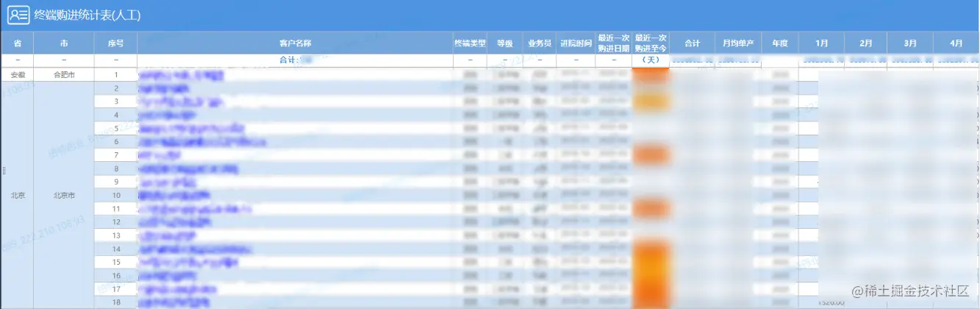Click the 月均单产 column header
Image resolution: width=980 pixels, height=309 pixels.
737,43
